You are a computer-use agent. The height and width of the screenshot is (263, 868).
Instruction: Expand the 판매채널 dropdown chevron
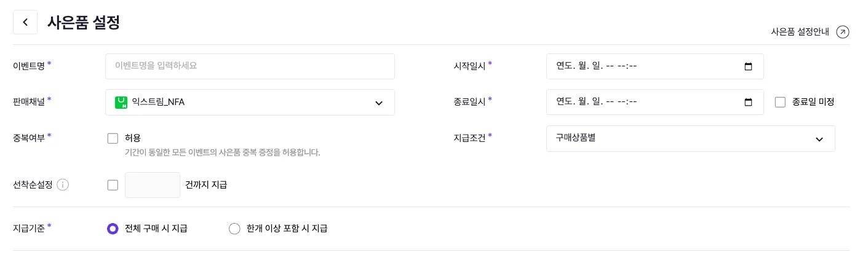(x=378, y=103)
